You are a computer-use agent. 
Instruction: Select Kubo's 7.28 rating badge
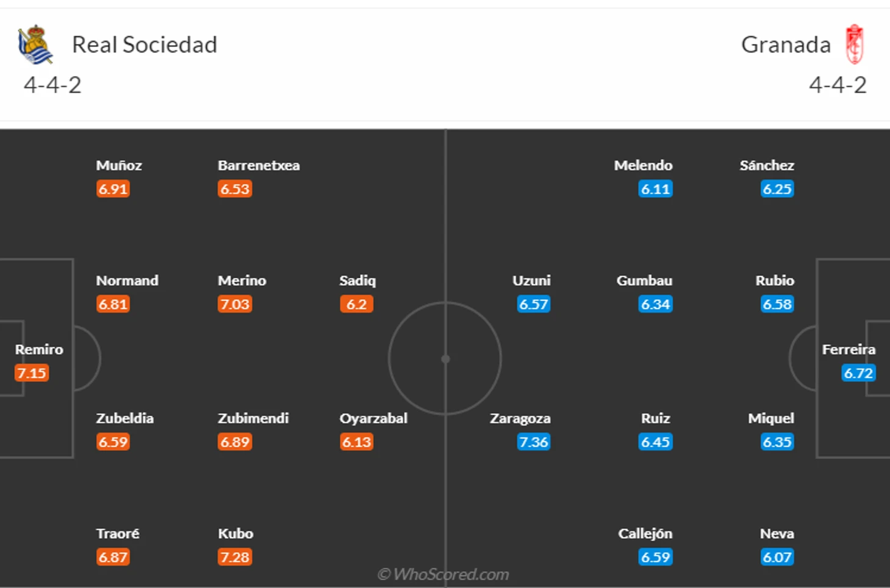[x=235, y=557]
